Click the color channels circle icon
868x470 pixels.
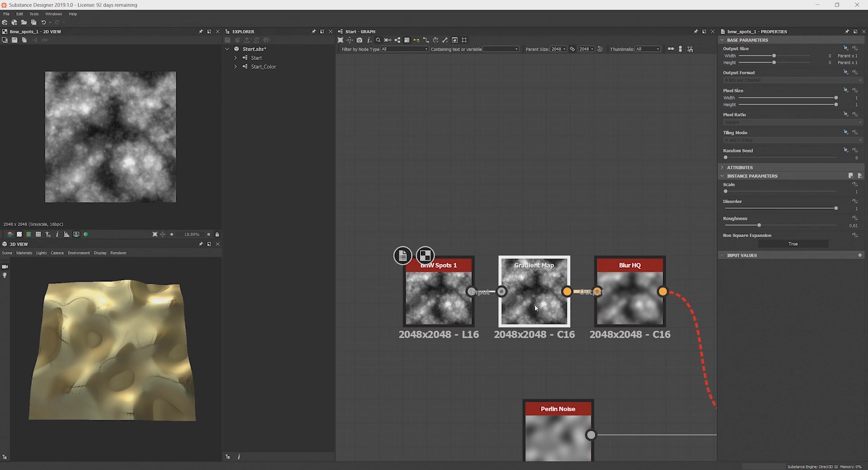coord(85,234)
